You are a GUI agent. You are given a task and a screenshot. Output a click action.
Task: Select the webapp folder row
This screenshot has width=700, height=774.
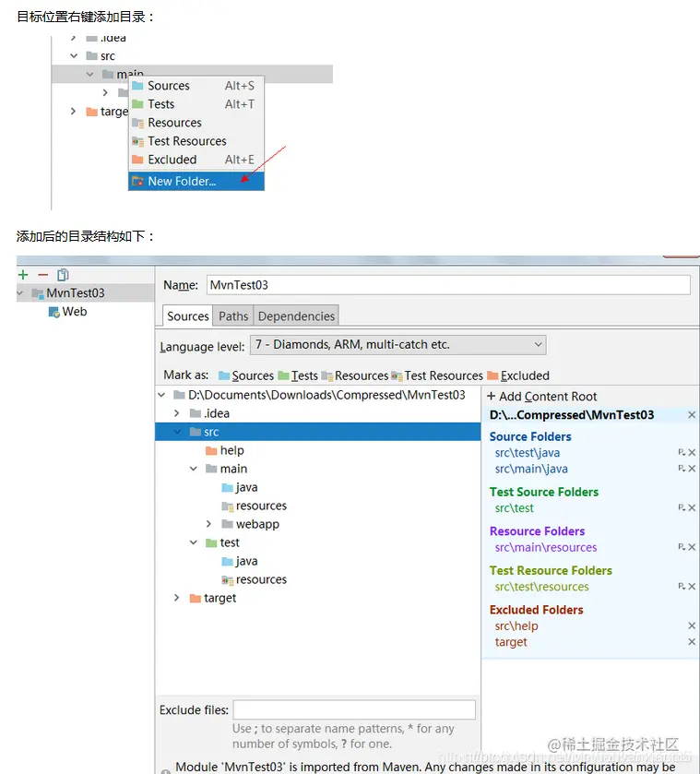coord(250,524)
